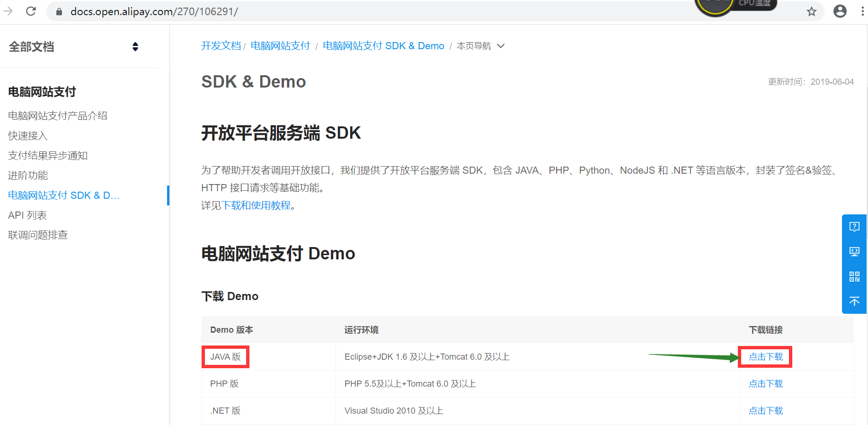Select 进阶功能 in sidebar
This screenshot has height=425, width=868.
(28, 176)
